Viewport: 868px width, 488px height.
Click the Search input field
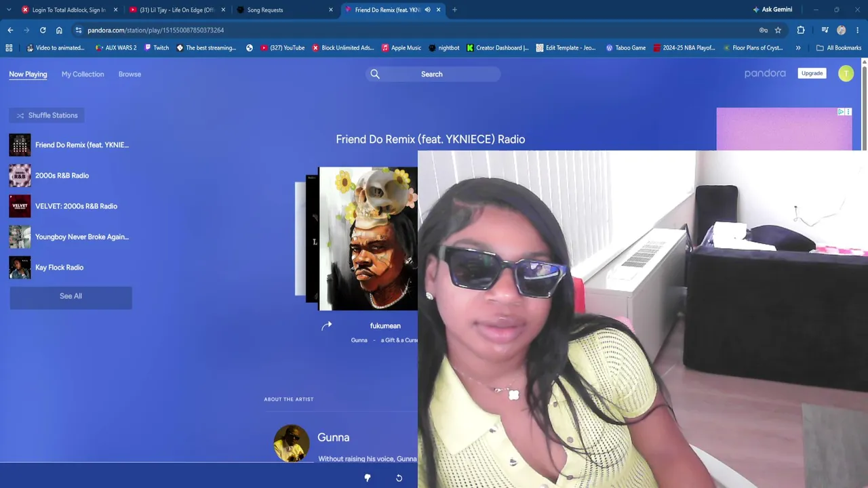point(433,74)
